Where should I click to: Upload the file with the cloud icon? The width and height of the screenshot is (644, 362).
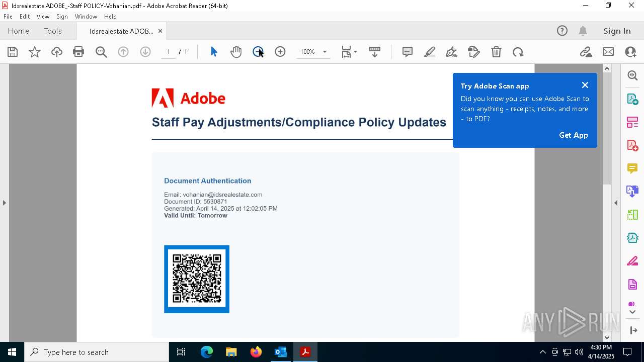(57, 52)
